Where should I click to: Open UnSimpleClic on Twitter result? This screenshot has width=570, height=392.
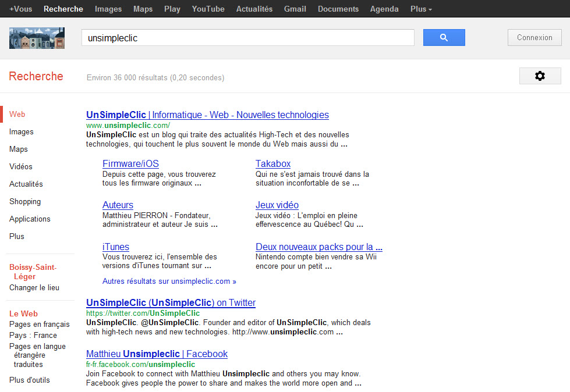pos(171,302)
